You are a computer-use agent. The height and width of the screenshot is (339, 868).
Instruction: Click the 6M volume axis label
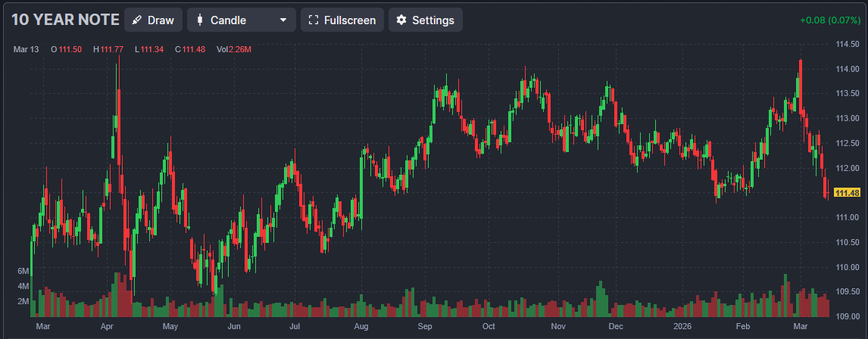(23, 271)
